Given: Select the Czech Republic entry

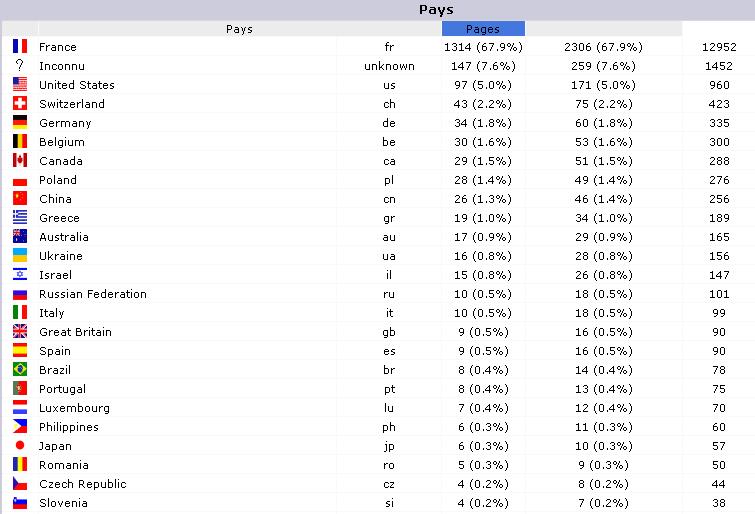Looking at the screenshot, I should (x=83, y=484).
